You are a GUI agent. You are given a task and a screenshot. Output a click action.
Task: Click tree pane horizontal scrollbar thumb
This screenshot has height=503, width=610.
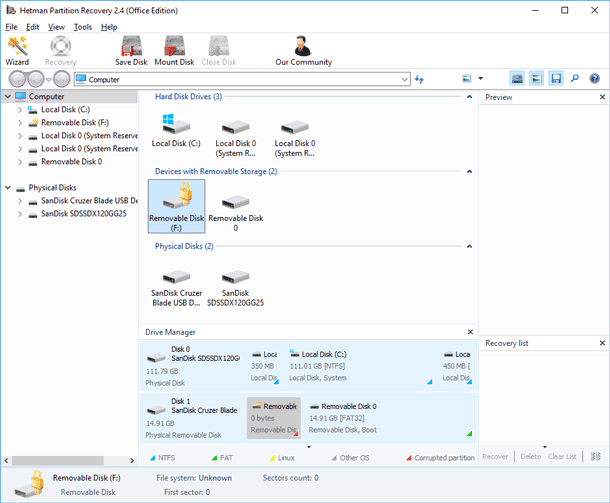58,461
